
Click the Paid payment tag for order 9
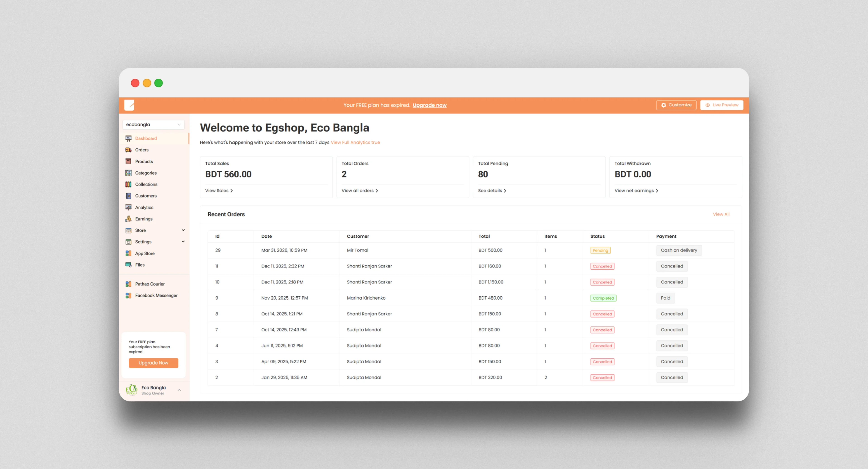(x=665, y=298)
